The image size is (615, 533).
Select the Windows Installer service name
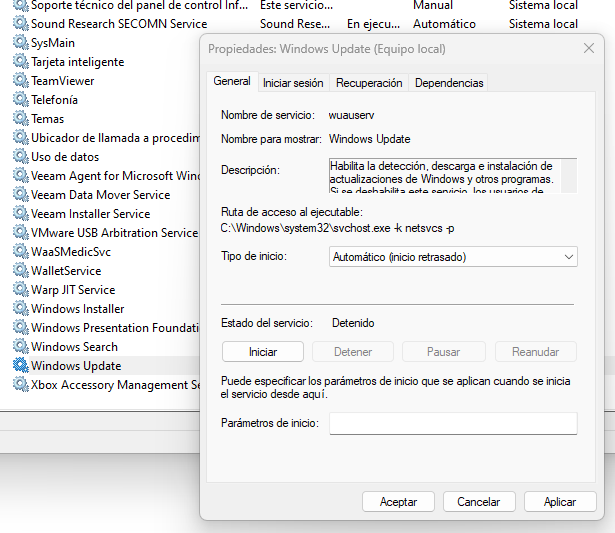(78, 309)
